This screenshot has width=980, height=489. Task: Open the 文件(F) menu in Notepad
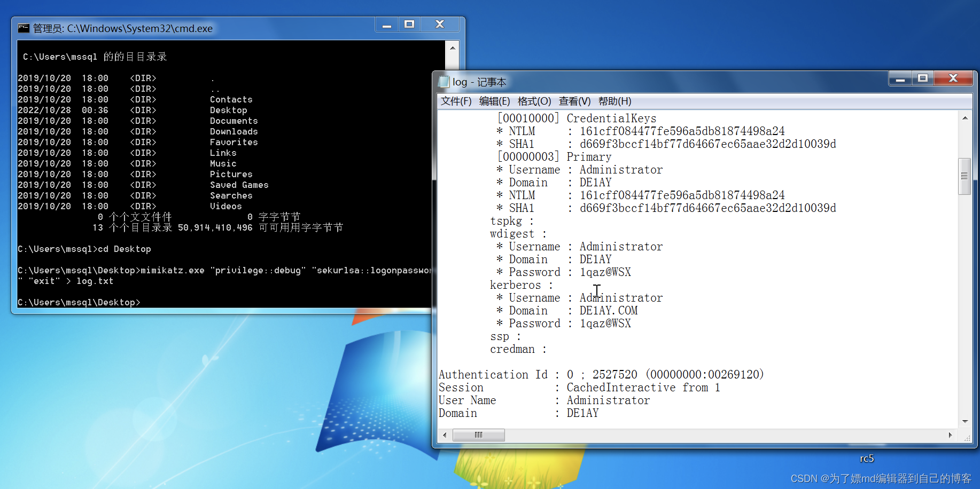(x=456, y=101)
